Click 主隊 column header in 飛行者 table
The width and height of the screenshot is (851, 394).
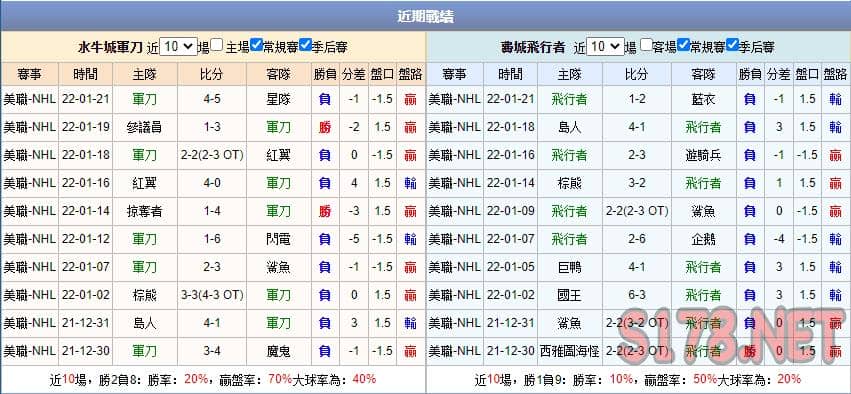click(569, 74)
